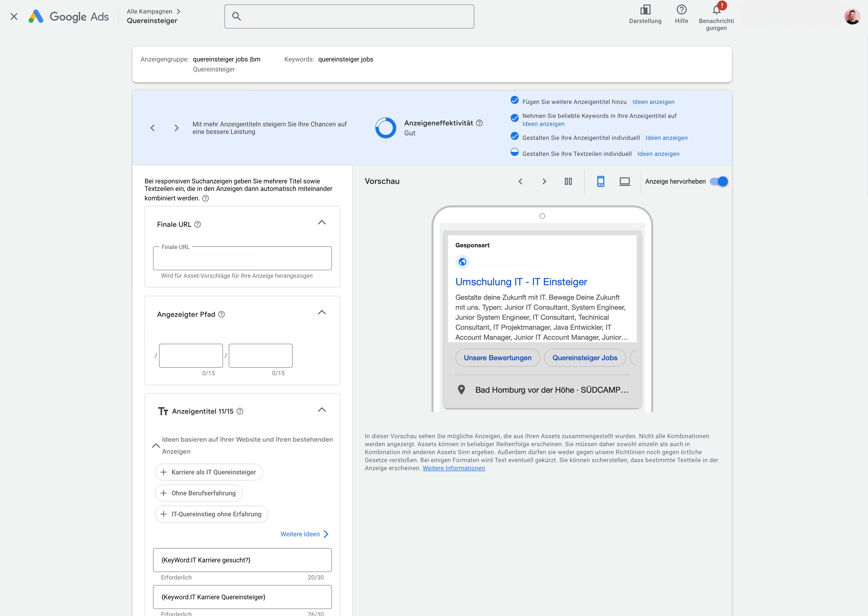
Task: Collapse the Anzeigentitel section
Action: pos(322,410)
